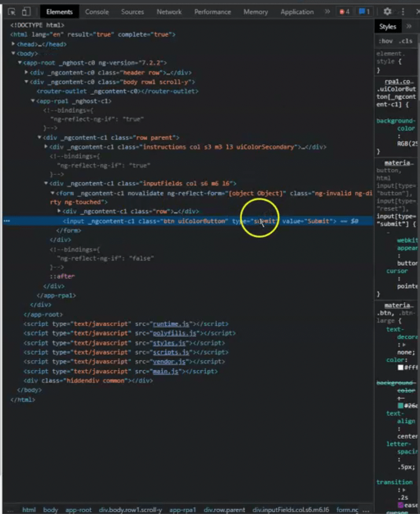Click the element.style rule block
The image size is (420, 514).
[395, 61]
